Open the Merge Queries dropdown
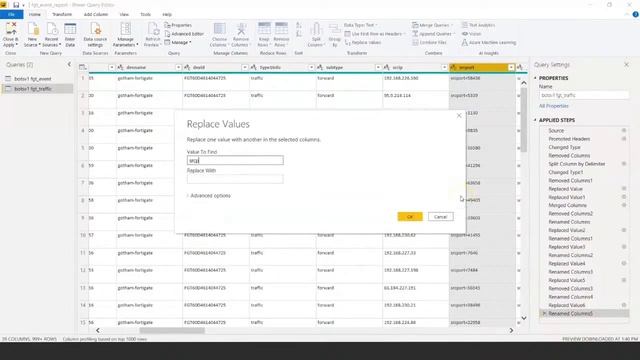Image resolution: width=640 pixels, height=360 pixels. click(x=432, y=25)
